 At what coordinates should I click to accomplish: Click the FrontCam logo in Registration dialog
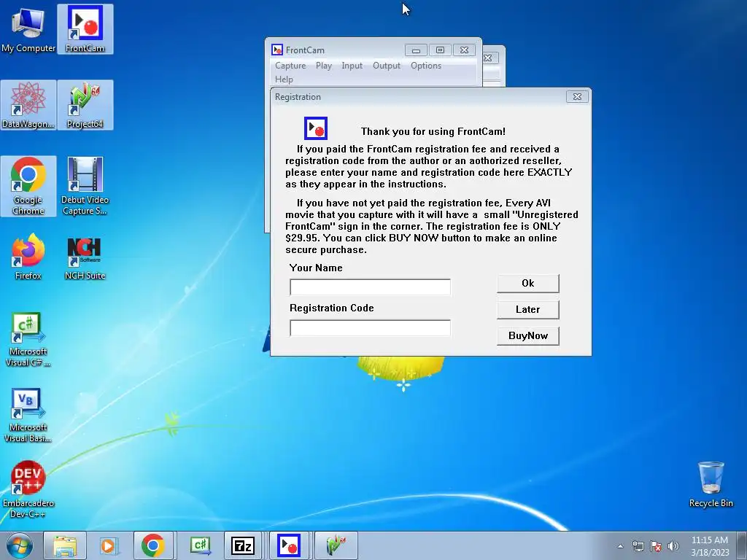[316, 128]
